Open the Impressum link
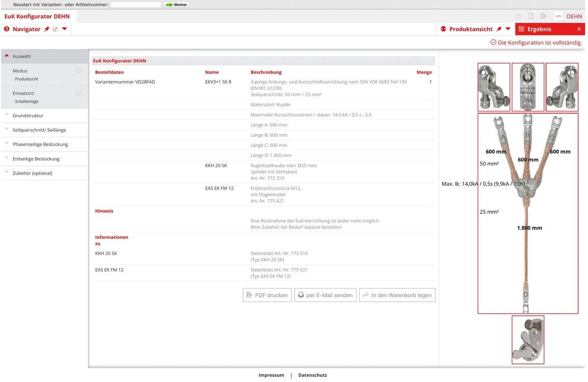This screenshot has width=588, height=382. pyautogui.click(x=271, y=375)
